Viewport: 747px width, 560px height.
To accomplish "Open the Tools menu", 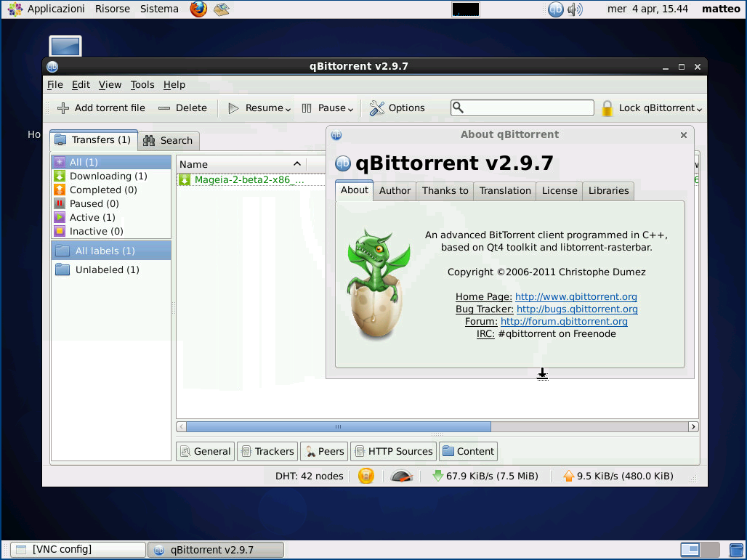I will (142, 85).
